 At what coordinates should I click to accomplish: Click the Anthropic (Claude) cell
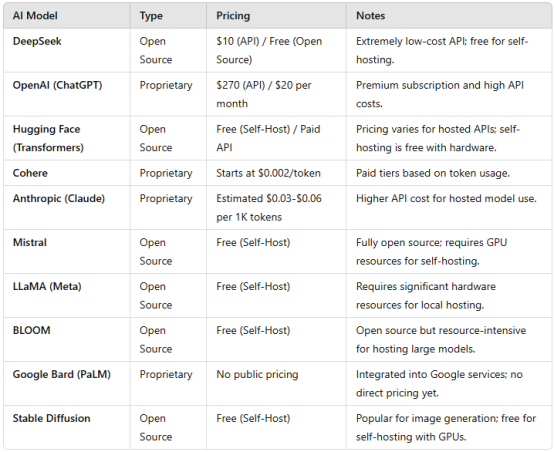pos(59,199)
